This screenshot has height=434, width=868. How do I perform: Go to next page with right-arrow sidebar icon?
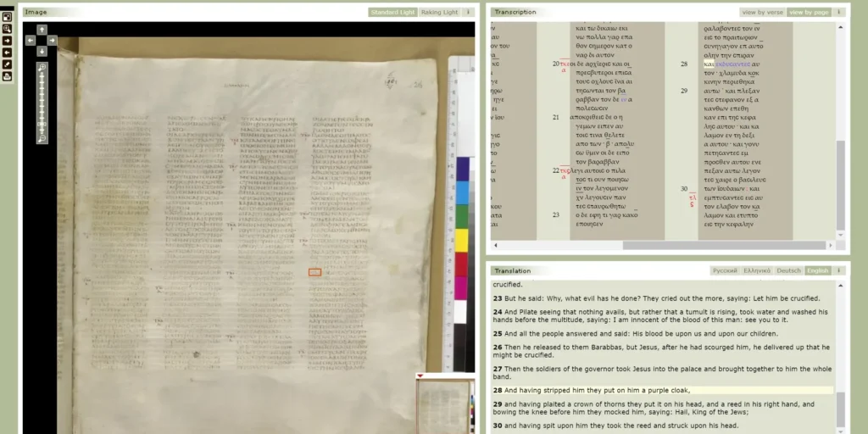point(7,41)
